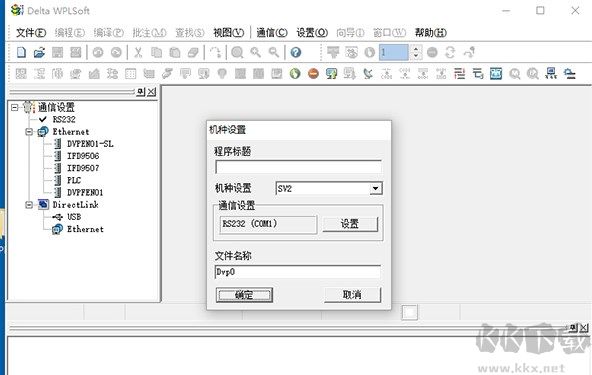Select the 通信设置 root tree label
Image resolution: width=592 pixels, height=375 pixels.
coord(56,107)
